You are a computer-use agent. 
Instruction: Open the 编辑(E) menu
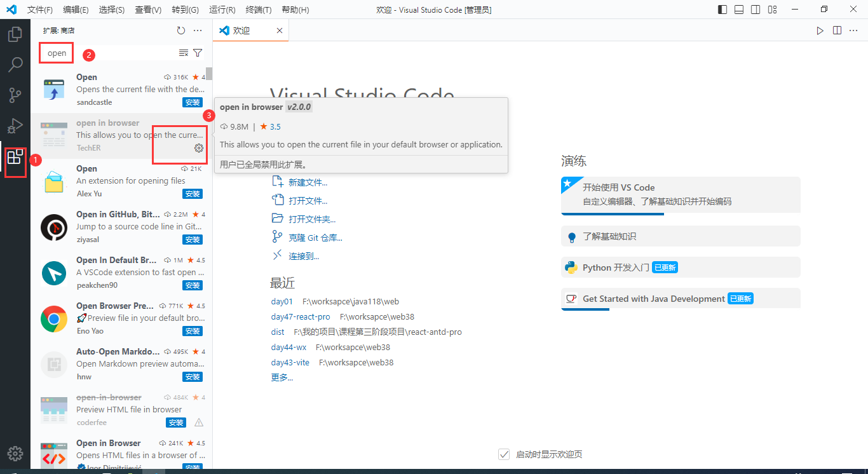click(x=76, y=10)
